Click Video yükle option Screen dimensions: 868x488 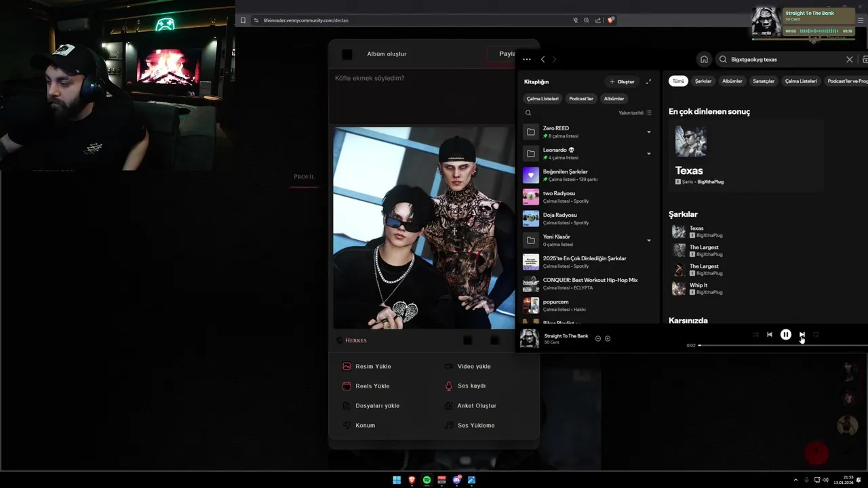click(467, 366)
